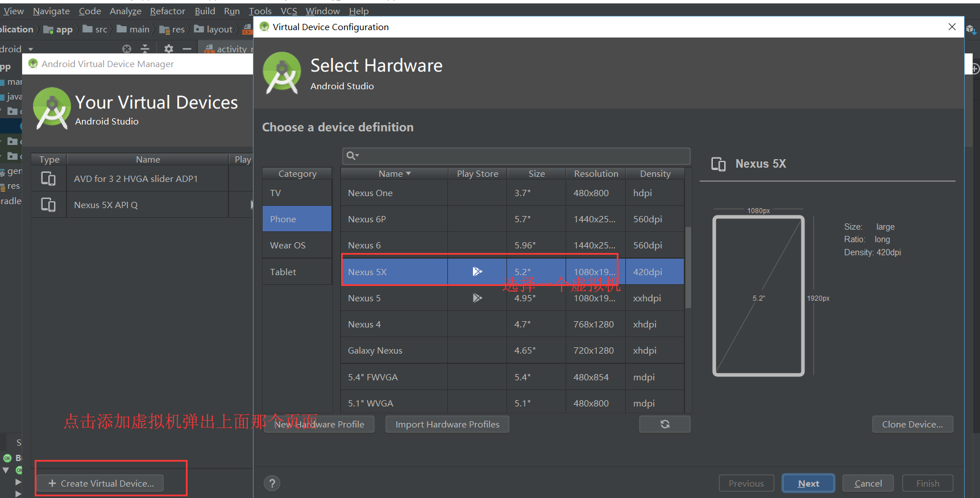Open the Help menu
The height and width of the screenshot is (498, 980).
(359, 11)
